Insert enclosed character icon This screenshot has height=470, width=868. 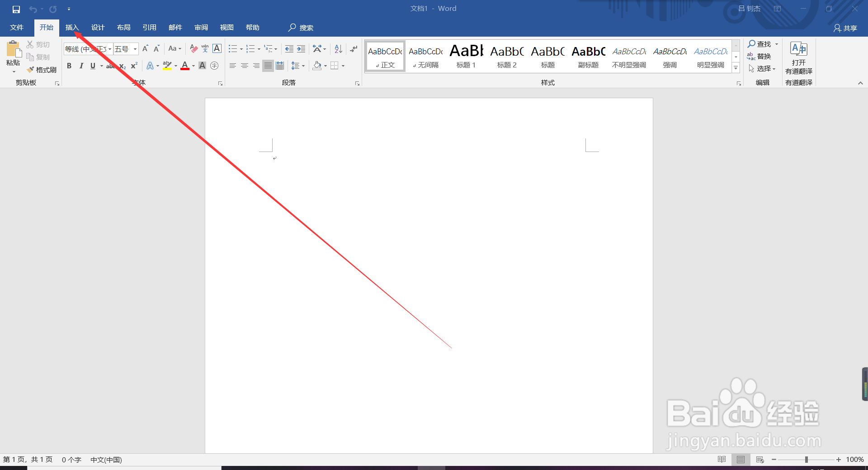pyautogui.click(x=214, y=66)
